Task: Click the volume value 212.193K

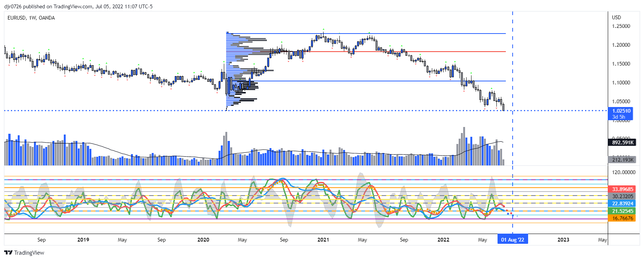Action: click(x=622, y=160)
